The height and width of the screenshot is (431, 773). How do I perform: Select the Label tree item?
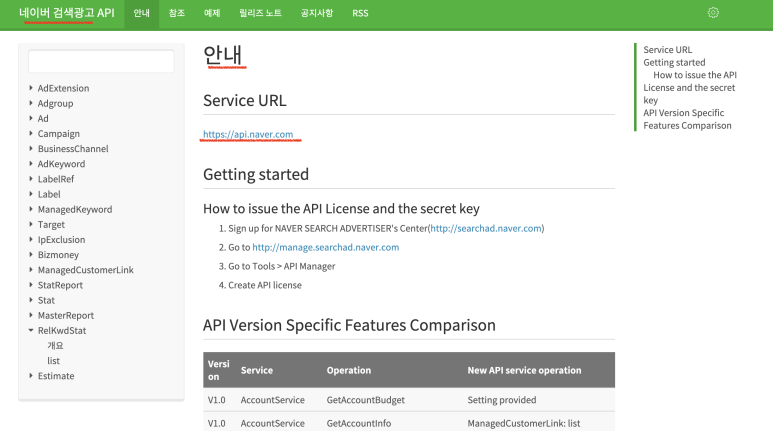tap(49, 194)
